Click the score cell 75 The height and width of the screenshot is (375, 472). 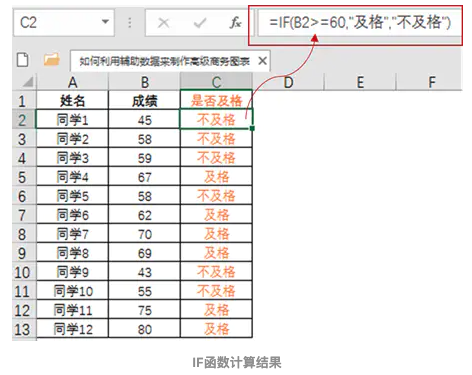tap(144, 310)
